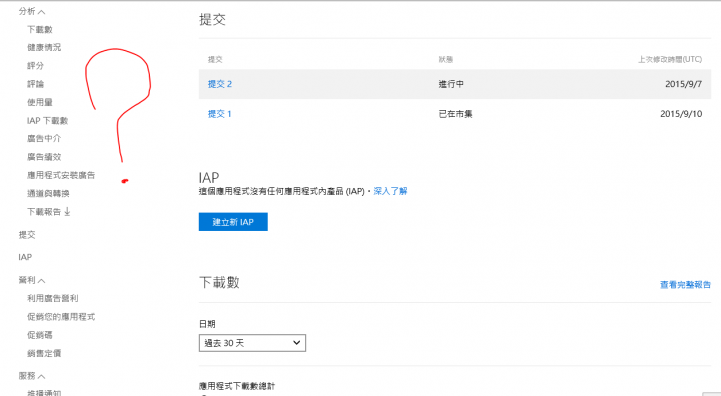Viewport: 721px width, 396px height.
Task: Open 銷售定價 in the sidebar
Action: point(44,353)
